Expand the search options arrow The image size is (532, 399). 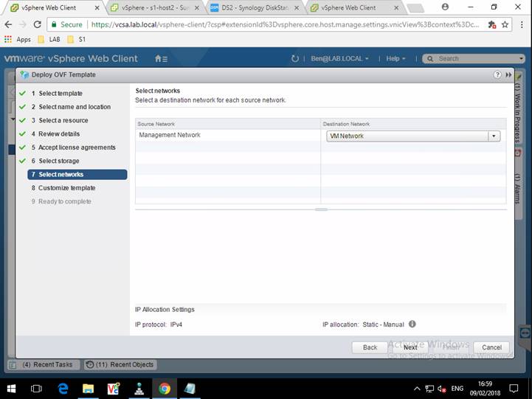(x=521, y=59)
